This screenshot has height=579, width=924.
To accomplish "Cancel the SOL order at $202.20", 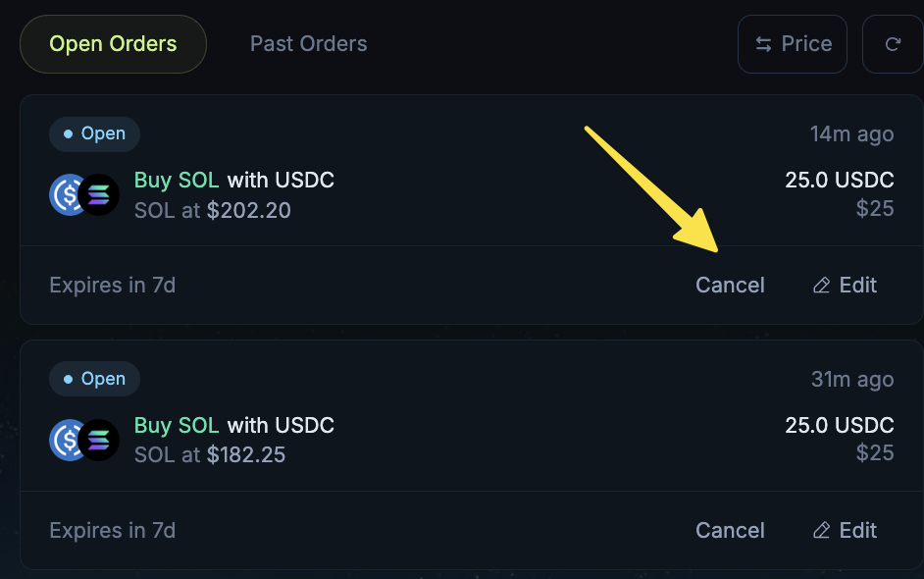I will 730,286.
